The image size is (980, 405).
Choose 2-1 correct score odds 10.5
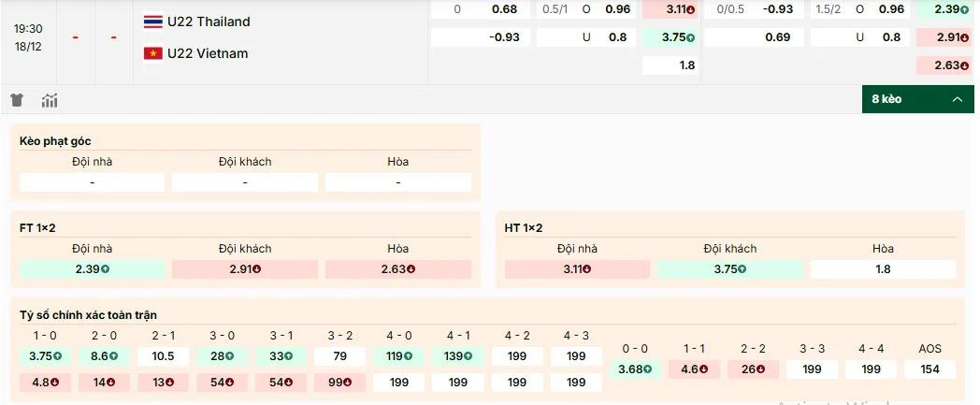coord(163,356)
